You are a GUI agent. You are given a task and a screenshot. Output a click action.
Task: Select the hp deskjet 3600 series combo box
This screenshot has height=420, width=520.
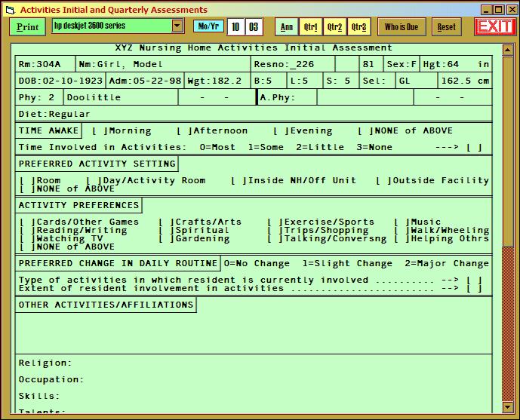(118, 26)
